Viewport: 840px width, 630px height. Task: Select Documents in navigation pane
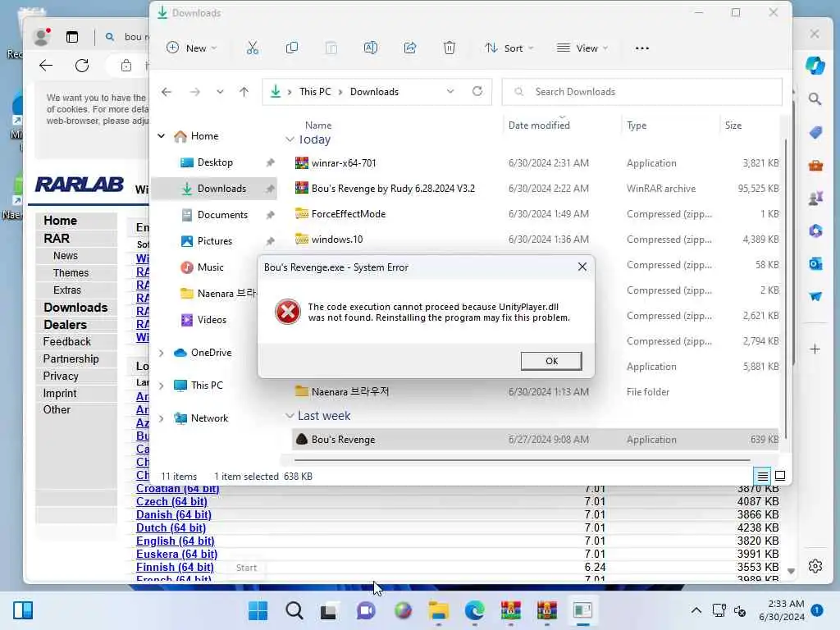click(221, 215)
